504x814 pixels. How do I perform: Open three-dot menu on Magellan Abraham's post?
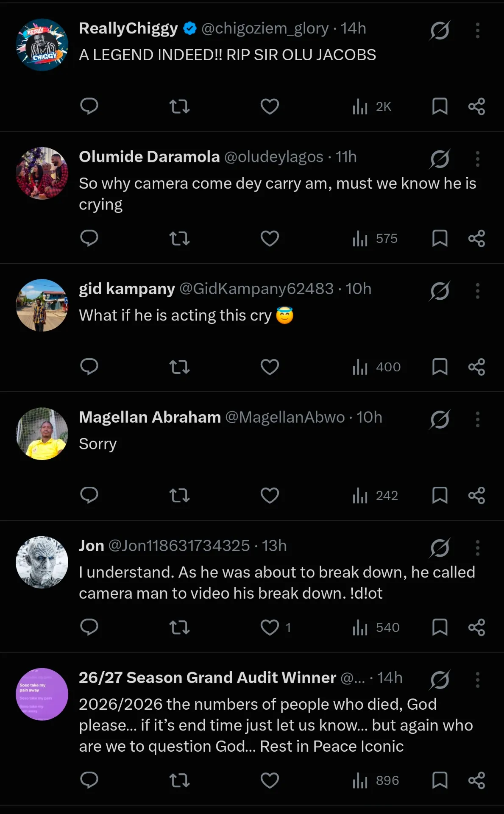[478, 419]
